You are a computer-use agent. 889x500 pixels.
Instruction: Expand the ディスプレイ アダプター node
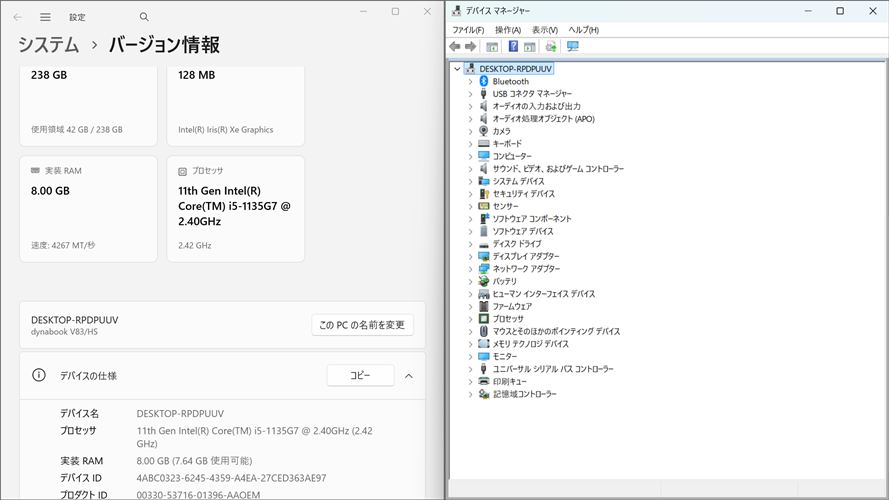coord(471,256)
